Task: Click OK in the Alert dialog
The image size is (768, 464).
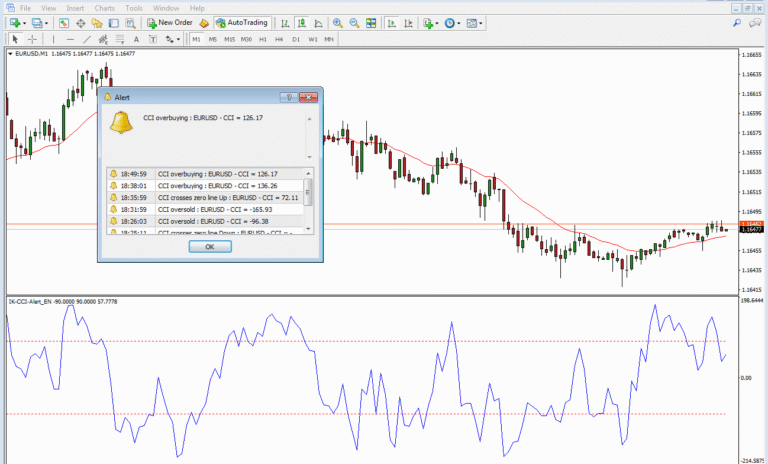Action: click(210, 246)
